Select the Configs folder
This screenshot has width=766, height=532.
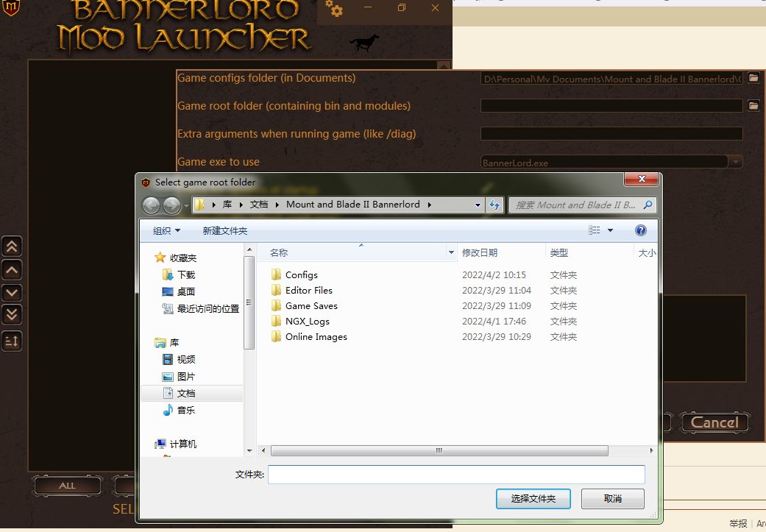coord(302,274)
